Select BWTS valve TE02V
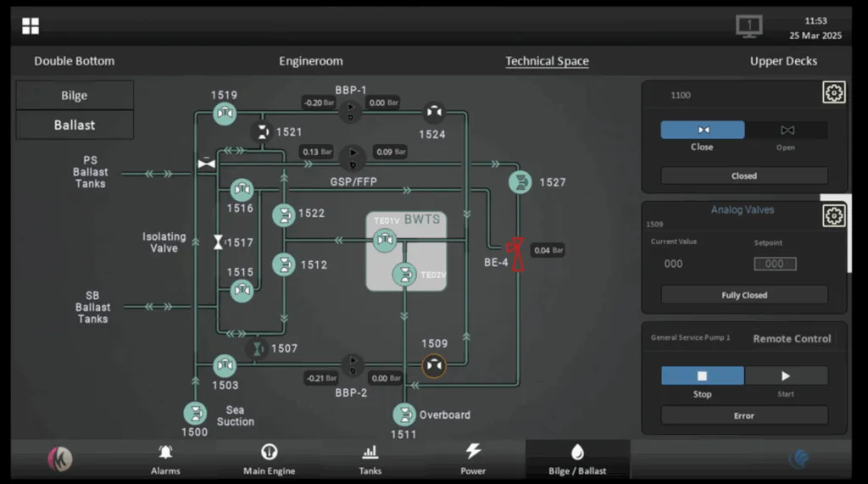The image size is (868, 484). click(404, 274)
